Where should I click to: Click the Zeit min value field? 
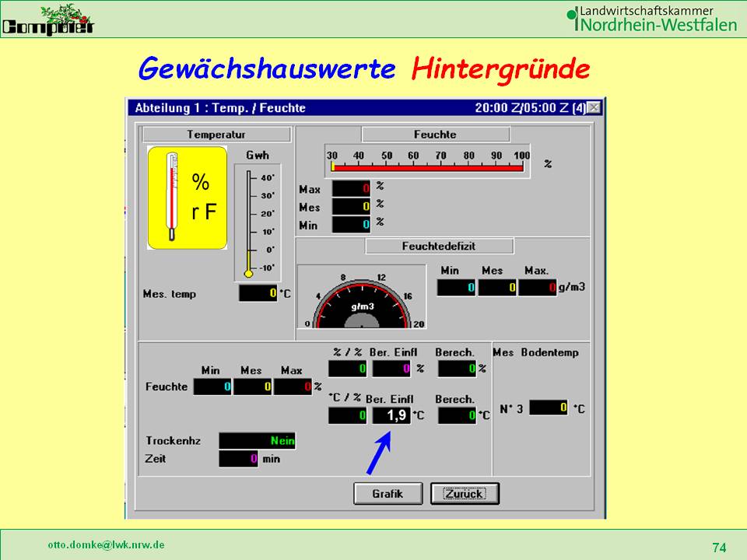[x=238, y=459]
